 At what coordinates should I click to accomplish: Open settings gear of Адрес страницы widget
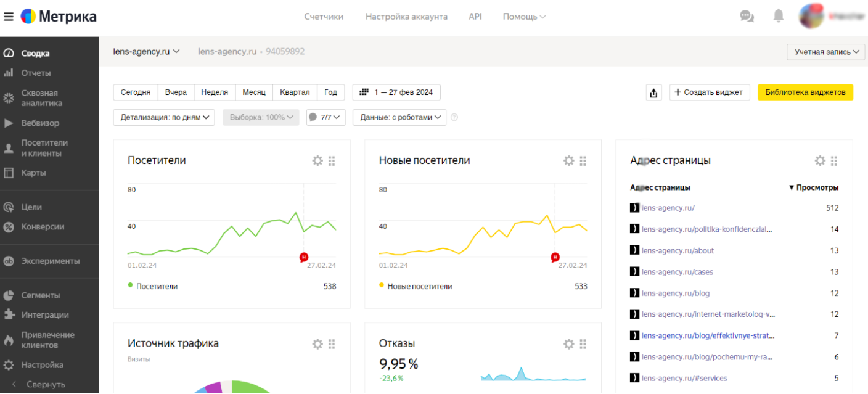click(x=820, y=161)
